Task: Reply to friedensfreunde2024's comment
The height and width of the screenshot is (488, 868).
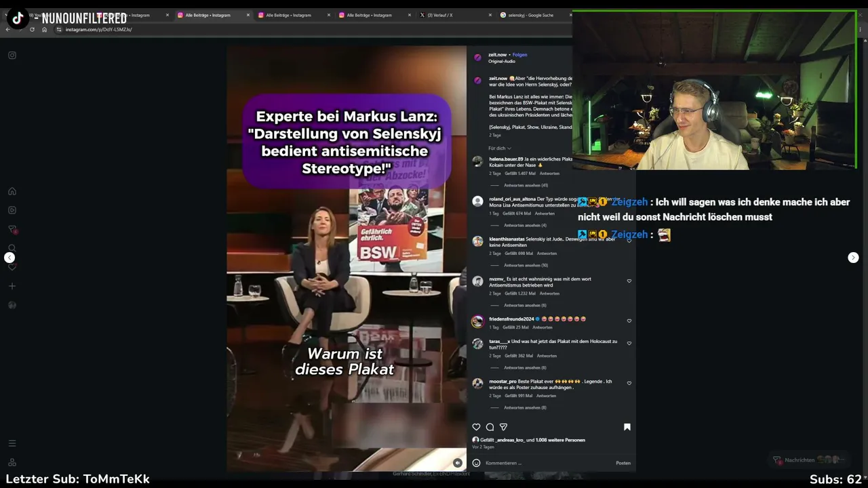Action: [542, 327]
